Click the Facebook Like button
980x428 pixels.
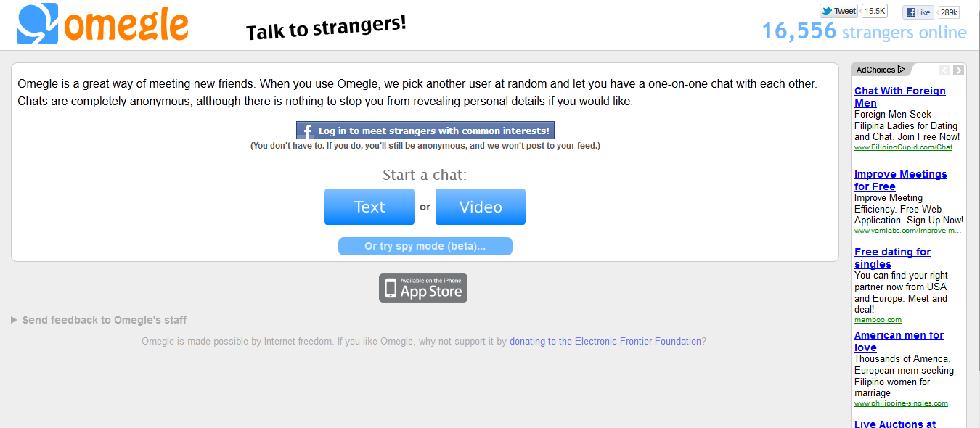click(918, 12)
